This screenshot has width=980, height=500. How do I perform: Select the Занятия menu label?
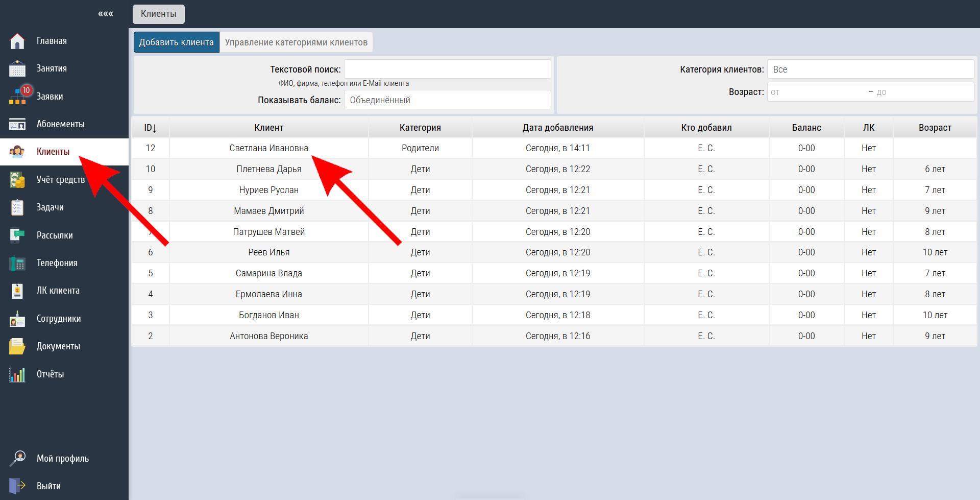52,68
